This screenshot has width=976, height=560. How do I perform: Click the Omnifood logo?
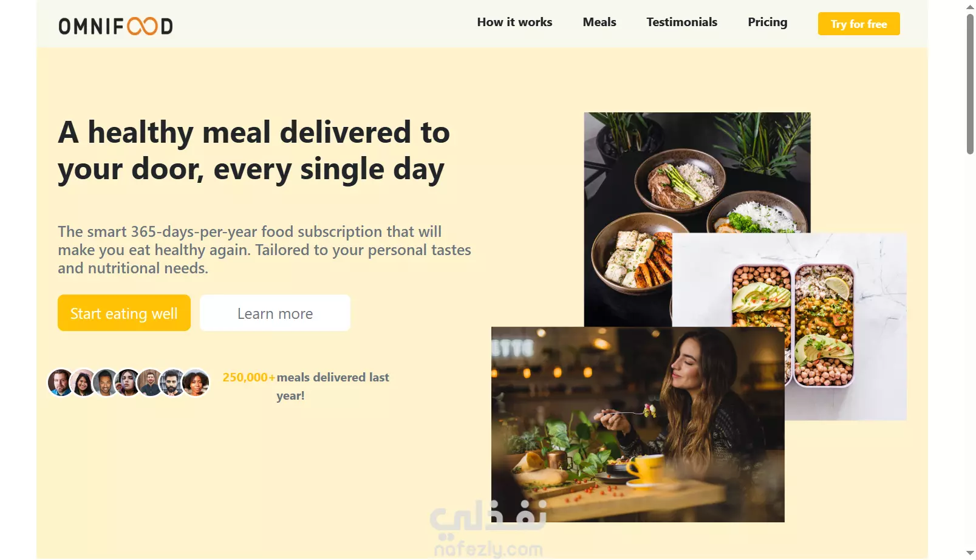[x=115, y=26]
